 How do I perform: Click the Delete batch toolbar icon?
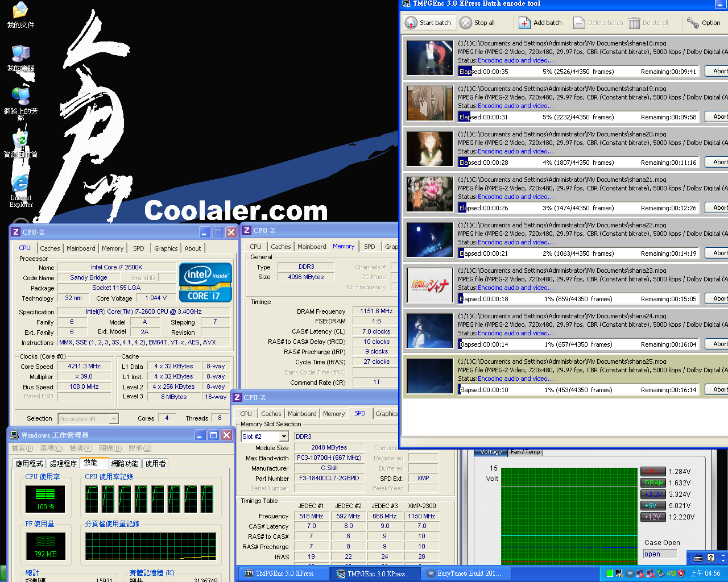click(x=579, y=23)
